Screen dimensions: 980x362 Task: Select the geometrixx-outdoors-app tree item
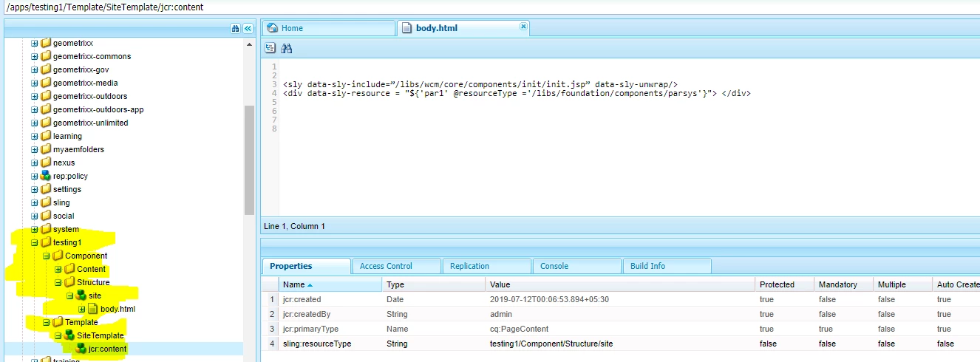coord(98,109)
